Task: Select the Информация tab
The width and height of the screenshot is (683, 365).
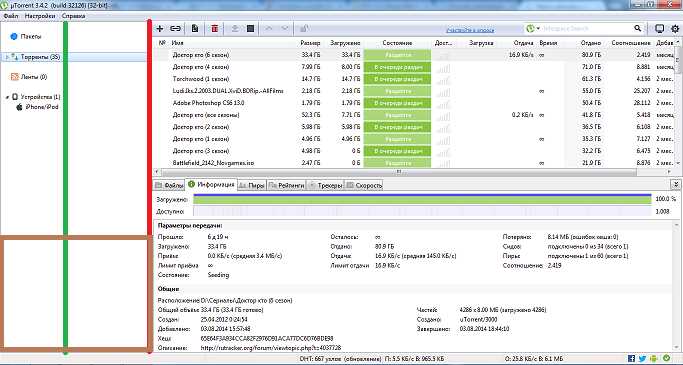Action: click(211, 185)
